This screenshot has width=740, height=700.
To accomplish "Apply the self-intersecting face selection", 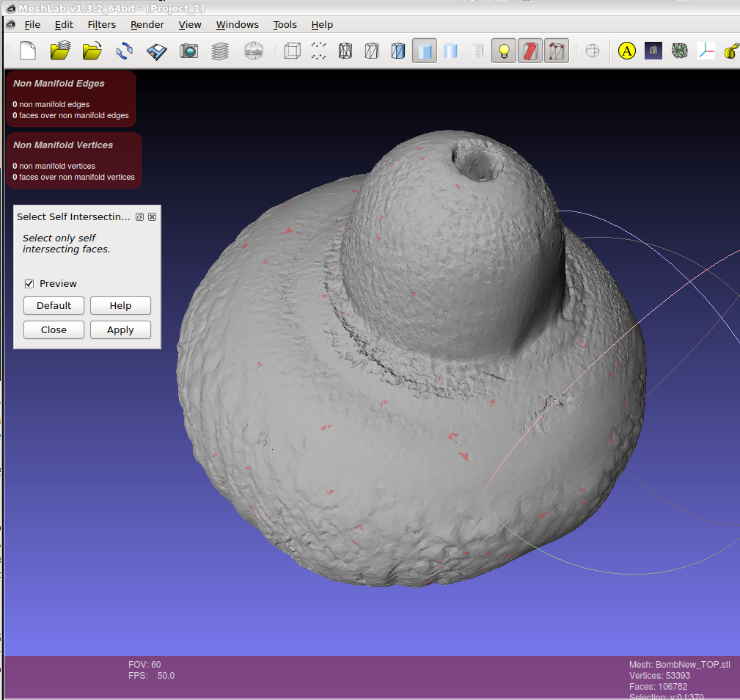I will pos(120,329).
